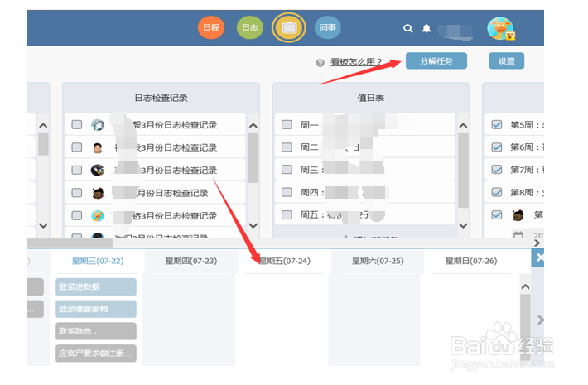Open the 应客户要求做注册 task card
Screen dimensions: 588x385
(96, 354)
